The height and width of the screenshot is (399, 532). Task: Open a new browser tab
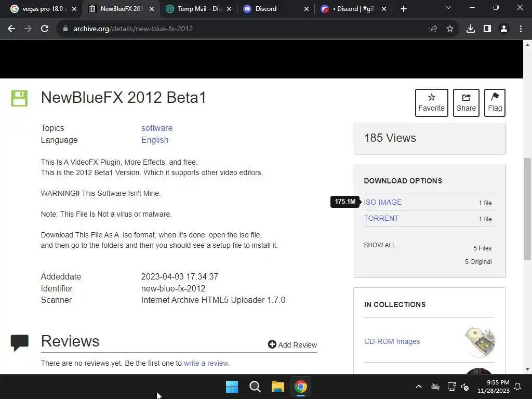coord(403,9)
